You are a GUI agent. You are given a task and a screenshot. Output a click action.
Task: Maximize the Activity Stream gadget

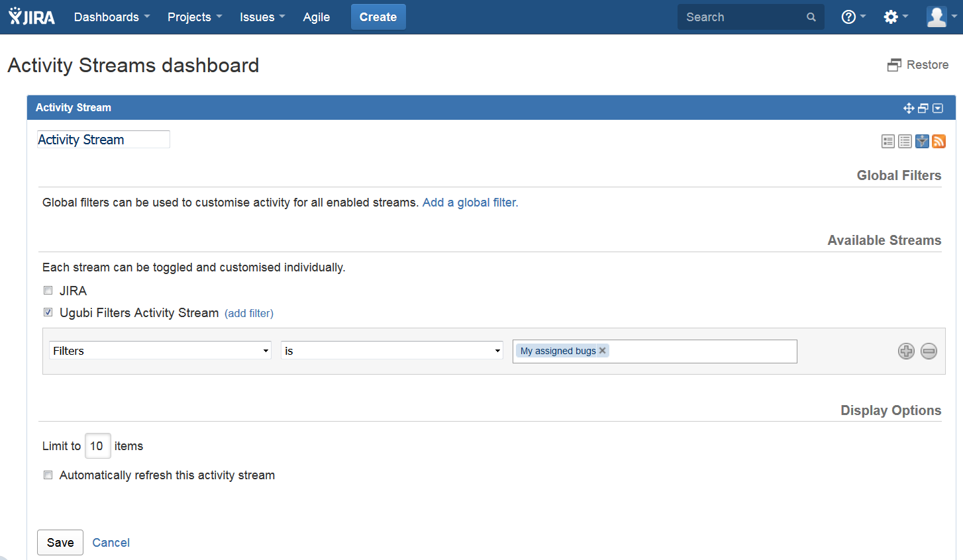(x=923, y=107)
